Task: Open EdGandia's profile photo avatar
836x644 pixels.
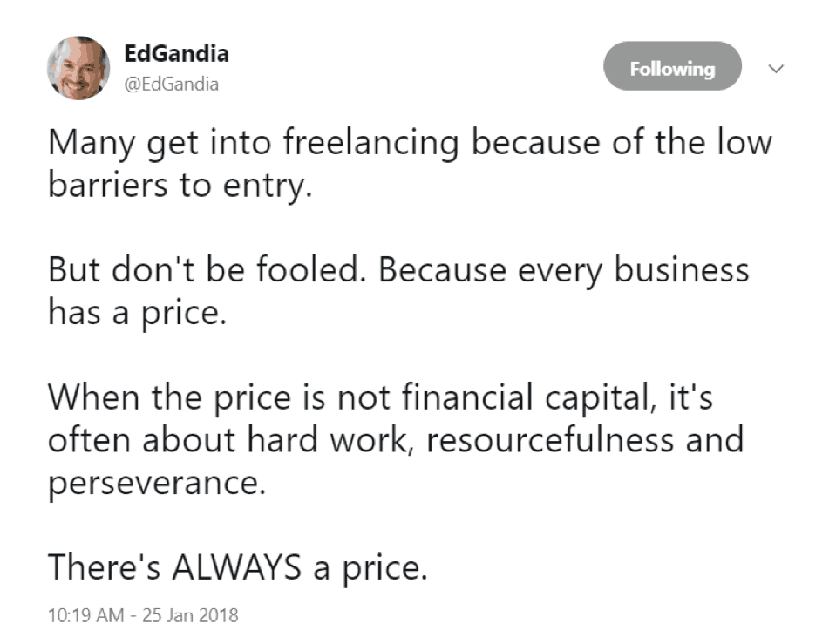Action: point(78,68)
